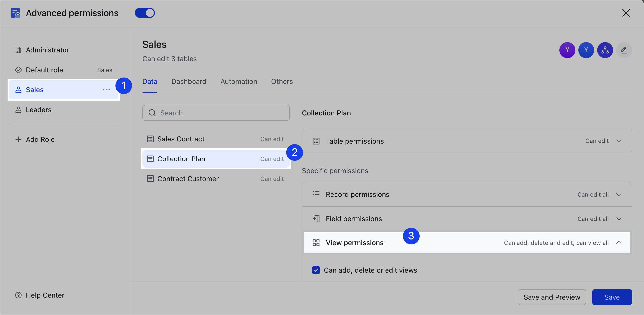Click the Advanced permissions lock icon
This screenshot has width=644, height=315.
pyautogui.click(x=15, y=13)
